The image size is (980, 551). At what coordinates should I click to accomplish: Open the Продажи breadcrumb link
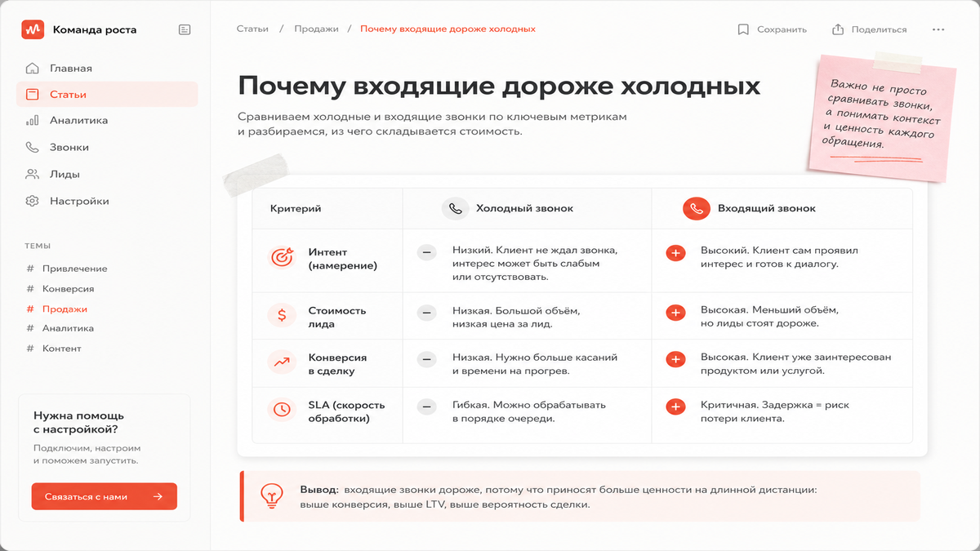click(317, 29)
